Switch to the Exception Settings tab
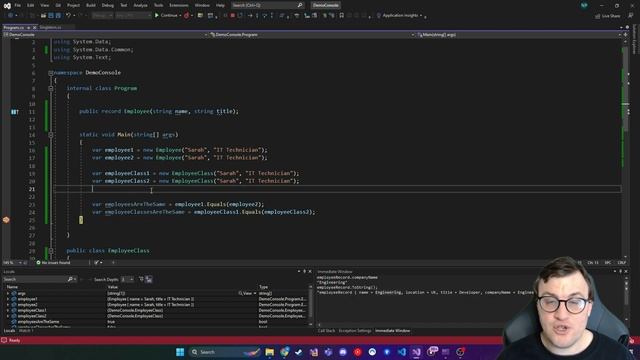Screen dimensions: 640x360 [355, 331]
